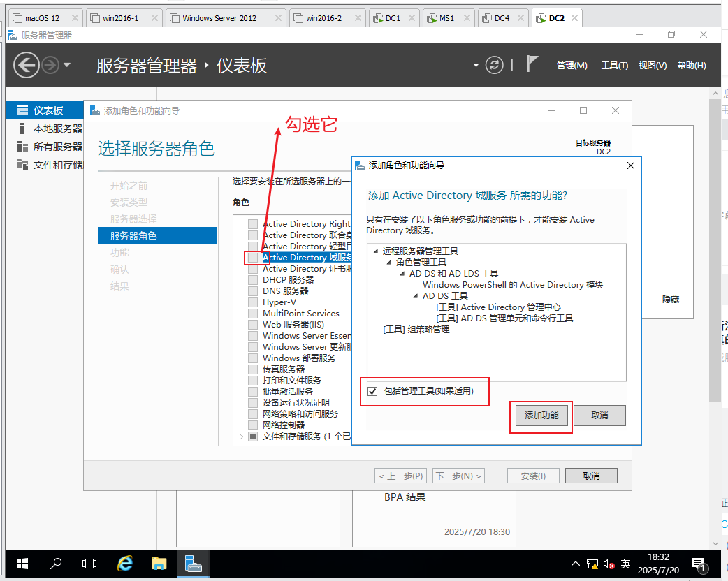Viewport: 728px width, 581px height.
Task: Close the macOS 12 VM tab
Action: (x=75, y=18)
